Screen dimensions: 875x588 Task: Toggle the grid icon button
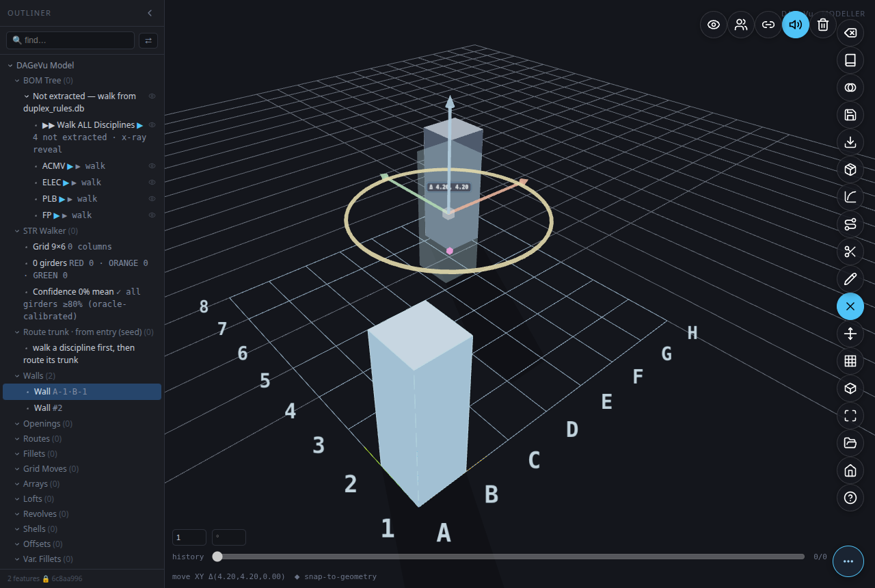(850, 361)
